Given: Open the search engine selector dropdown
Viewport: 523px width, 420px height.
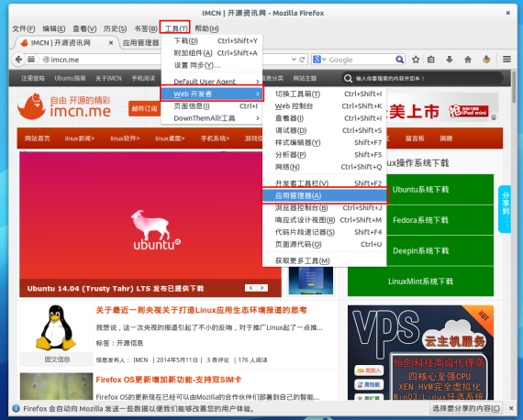Looking at the screenshot, I should click(319, 60).
